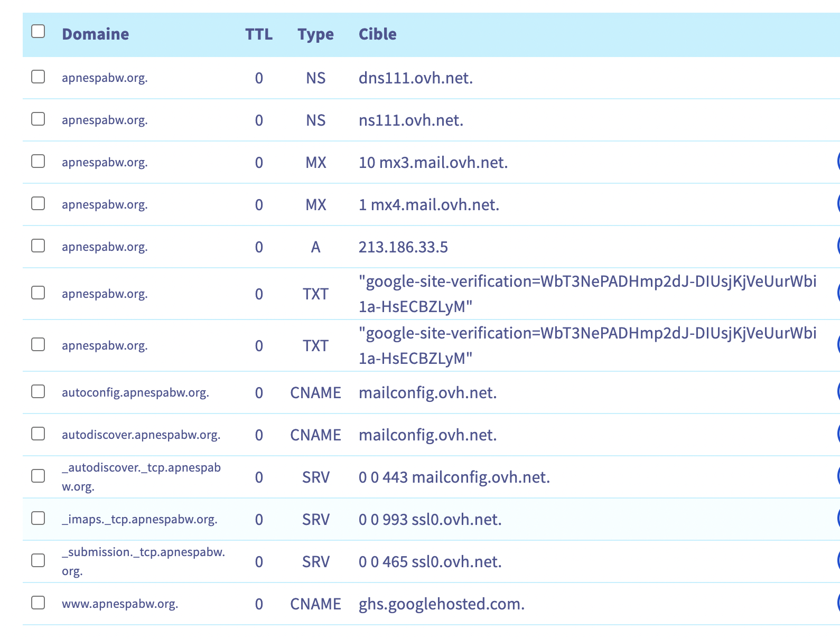Open actions button for the _imaps SRV record
Image resolution: width=840 pixels, height=639 pixels.
pyautogui.click(x=838, y=519)
